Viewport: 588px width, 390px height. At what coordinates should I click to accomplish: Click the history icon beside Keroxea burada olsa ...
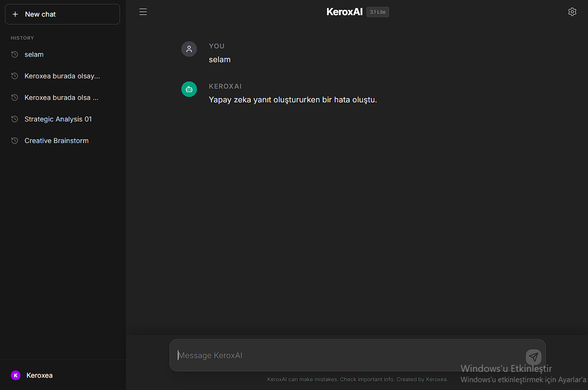[x=15, y=97]
